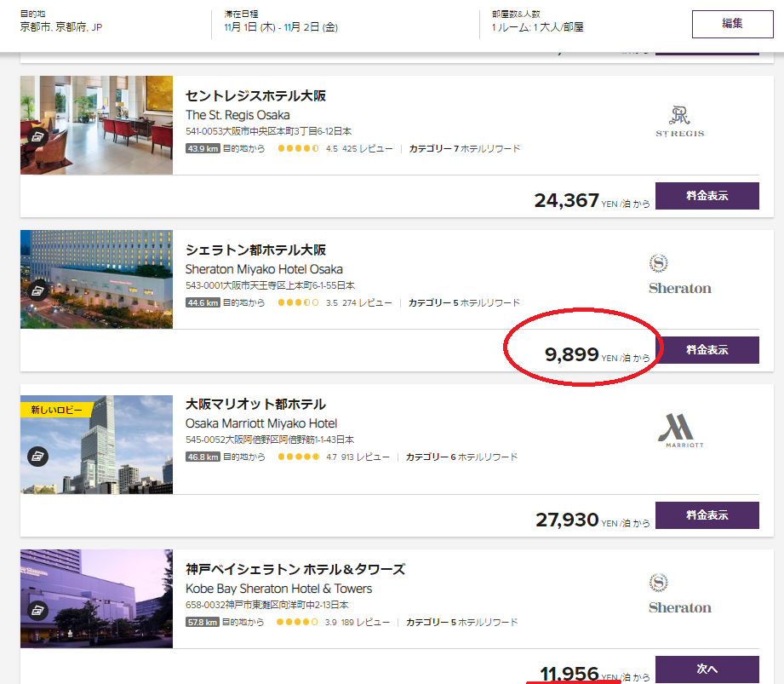Click the 編集 edit button

coord(733,24)
